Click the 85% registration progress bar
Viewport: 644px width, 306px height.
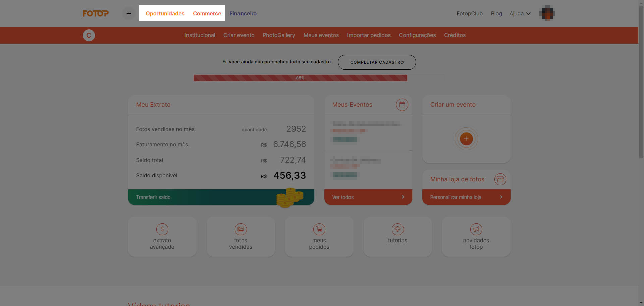coord(300,78)
